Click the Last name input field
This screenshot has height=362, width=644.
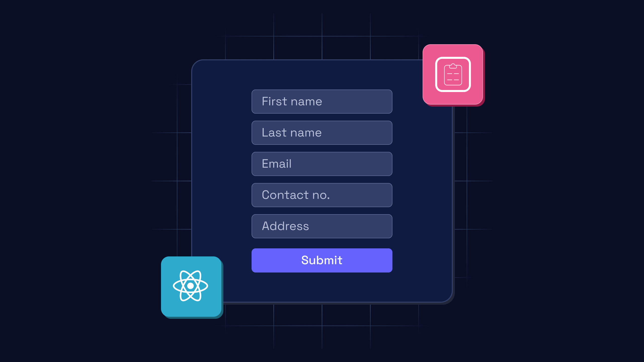pyautogui.click(x=321, y=132)
